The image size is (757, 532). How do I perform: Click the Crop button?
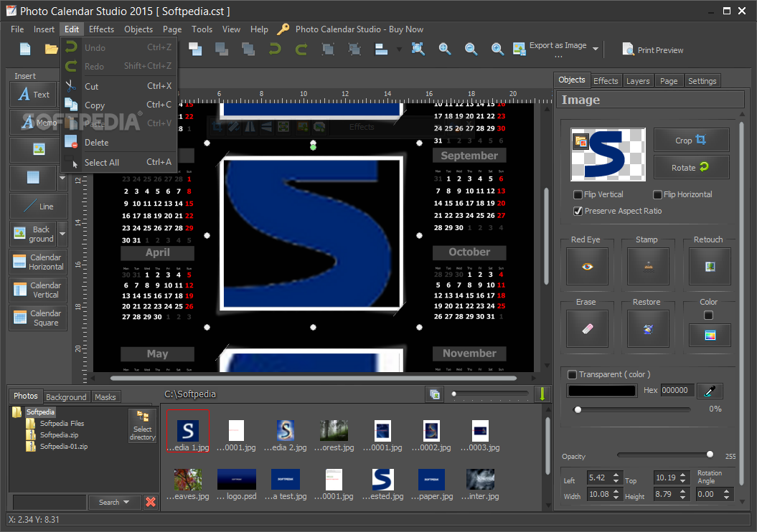click(x=691, y=141)
